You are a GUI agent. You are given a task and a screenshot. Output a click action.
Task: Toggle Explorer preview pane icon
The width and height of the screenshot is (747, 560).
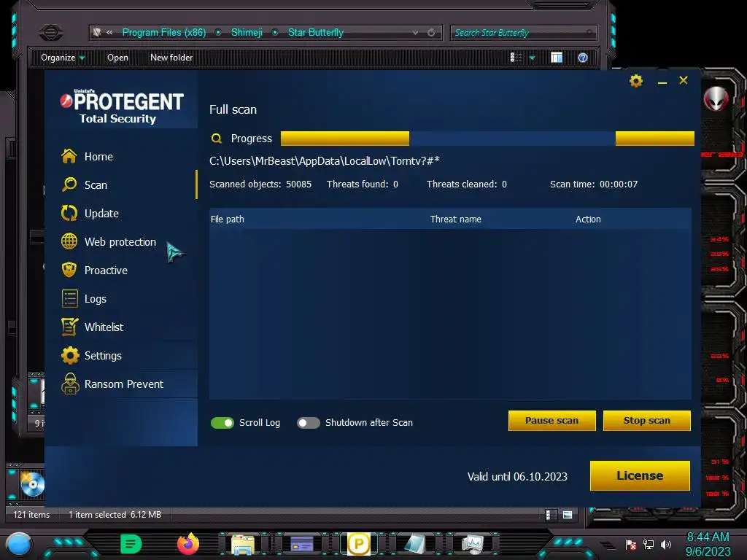coord(557,58)
